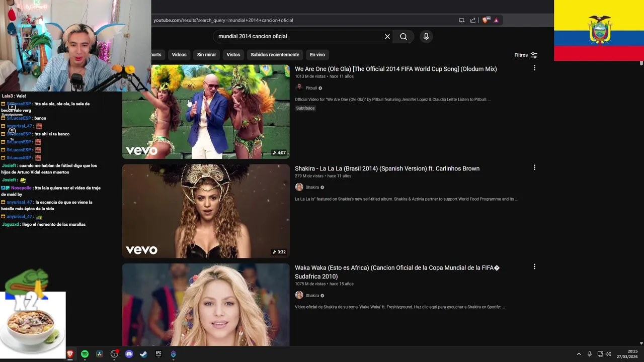Open OBS Studio from the taskbar
644x362 pixels.
[x=114, y=354]
